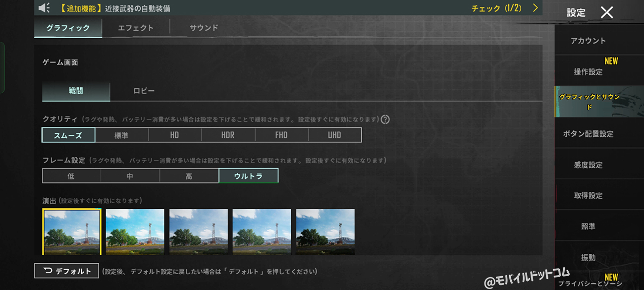
Task: Close settings with the X icon
Action: tap(607, 13)
